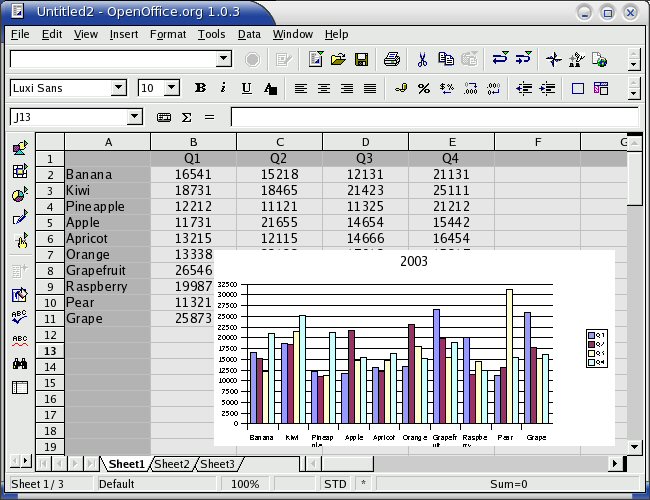Toggle Underline formatting

coord(247,88)
